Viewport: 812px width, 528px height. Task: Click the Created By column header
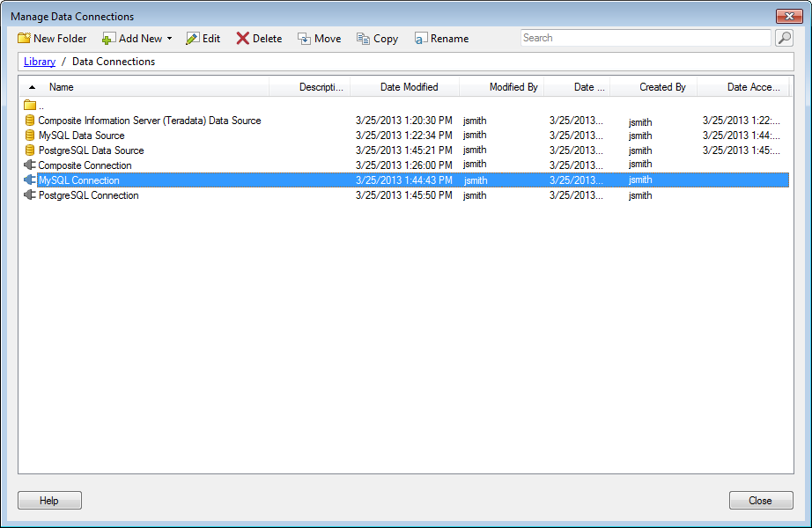pos(662,87)
